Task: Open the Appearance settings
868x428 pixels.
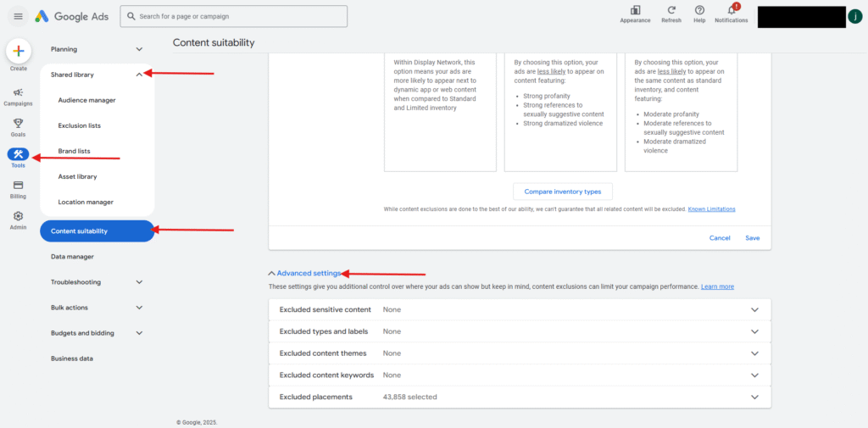Action: pos(635,15)
